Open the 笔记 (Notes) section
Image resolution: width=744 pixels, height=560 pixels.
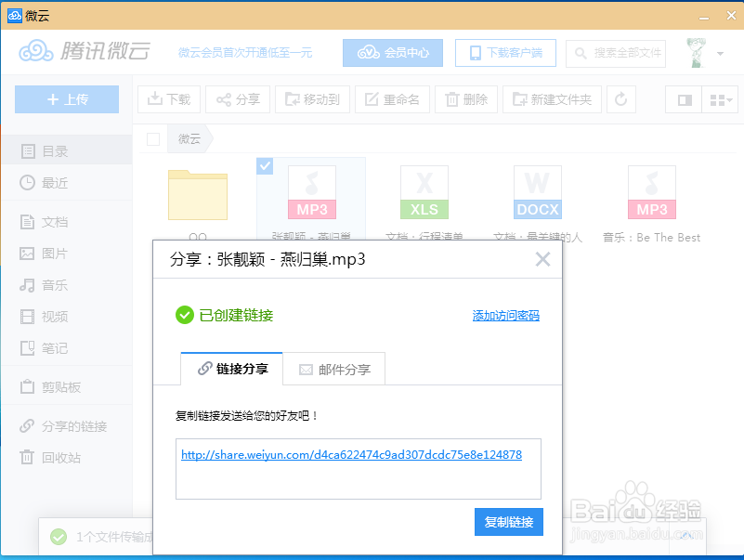coord(45,348)
